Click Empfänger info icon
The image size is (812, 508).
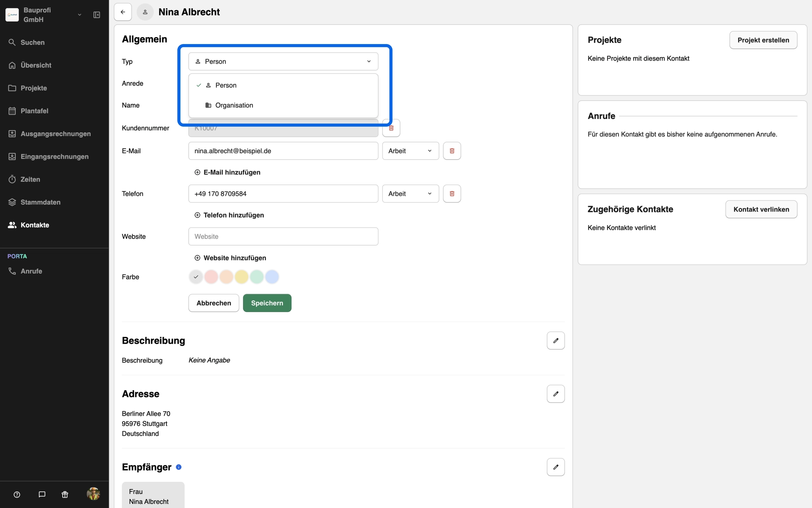(x=179, y=467)
